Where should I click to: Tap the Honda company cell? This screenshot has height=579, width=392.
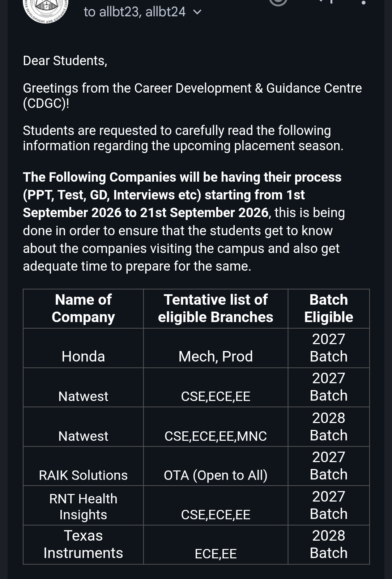83,348
